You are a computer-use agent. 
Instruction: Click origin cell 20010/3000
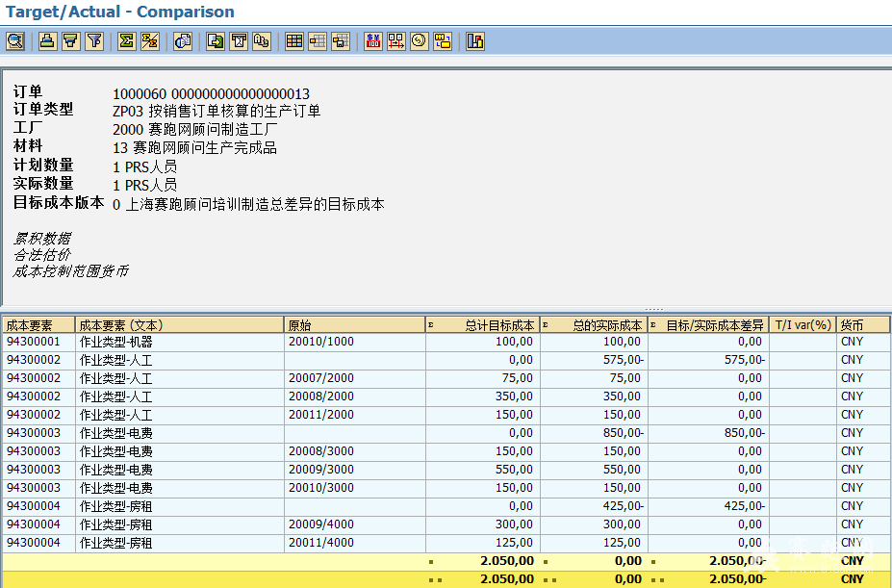tap(355, 488)
